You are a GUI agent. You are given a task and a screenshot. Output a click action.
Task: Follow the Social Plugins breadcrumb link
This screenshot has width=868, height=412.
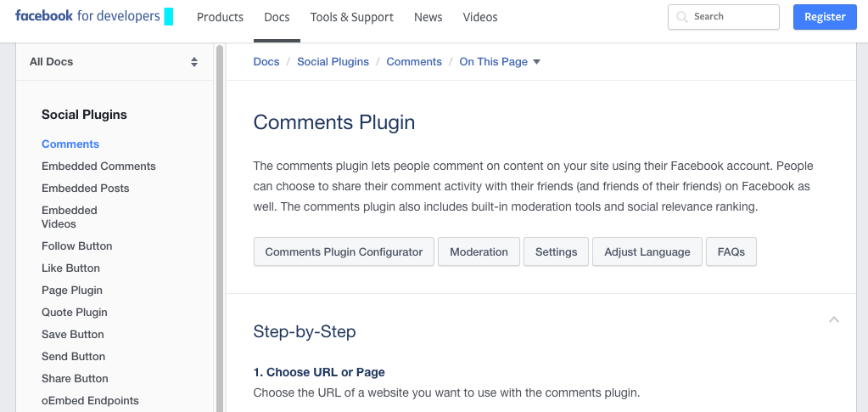pos(333,61)
